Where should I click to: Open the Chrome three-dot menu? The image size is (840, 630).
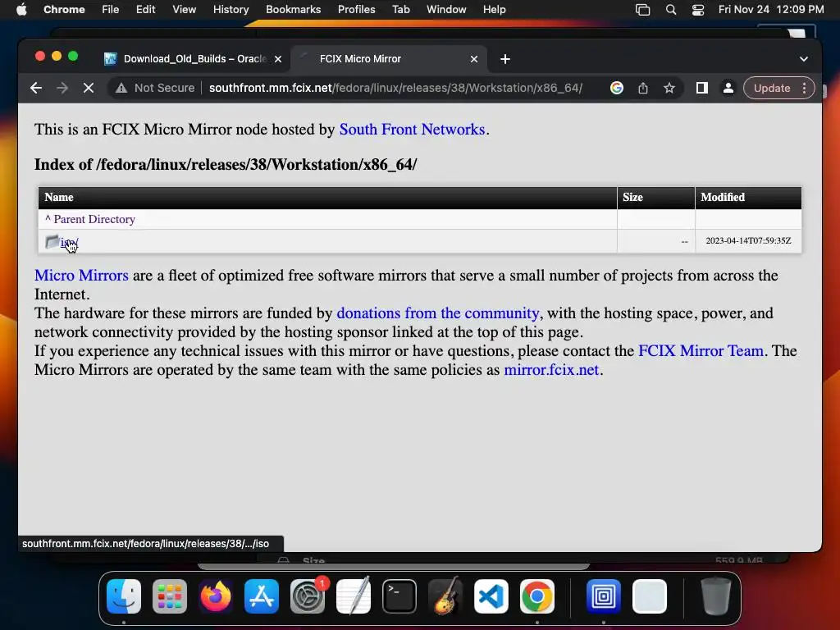tap(804, 88)
